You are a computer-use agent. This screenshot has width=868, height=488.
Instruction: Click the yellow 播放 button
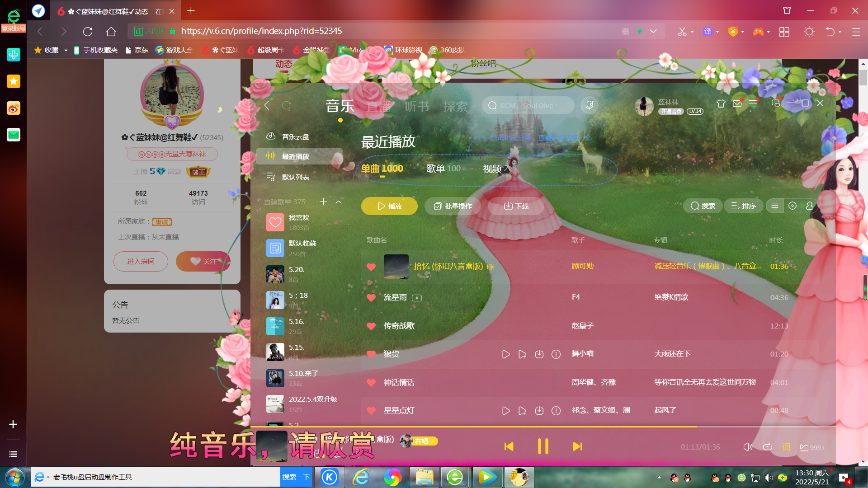click(x=389, y=206)
